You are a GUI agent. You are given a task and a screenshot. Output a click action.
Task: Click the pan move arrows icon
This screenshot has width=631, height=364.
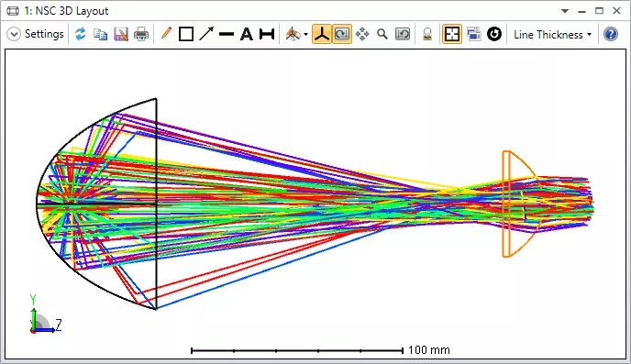pos(362,34)
